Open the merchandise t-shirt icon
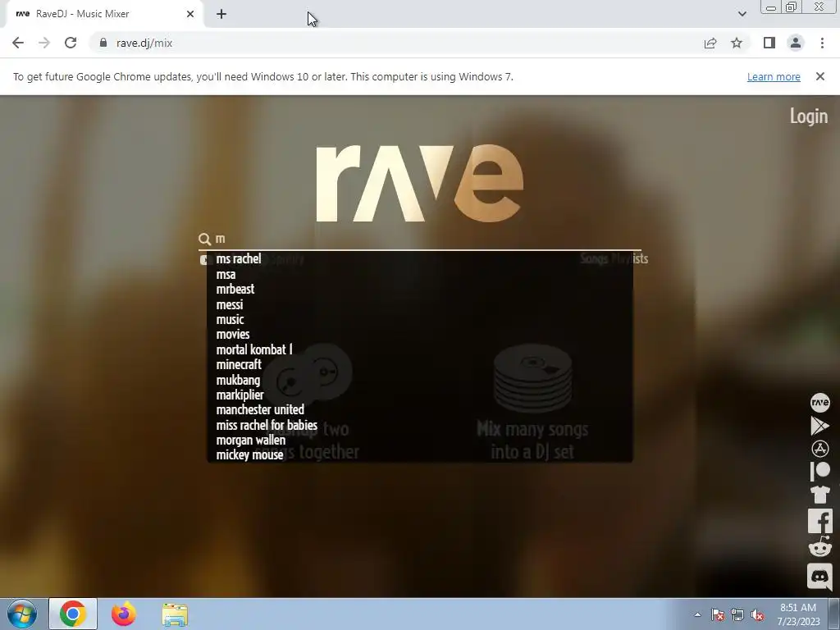The width and height of the screenshot is (840, 630). click(x=819, y=495)
